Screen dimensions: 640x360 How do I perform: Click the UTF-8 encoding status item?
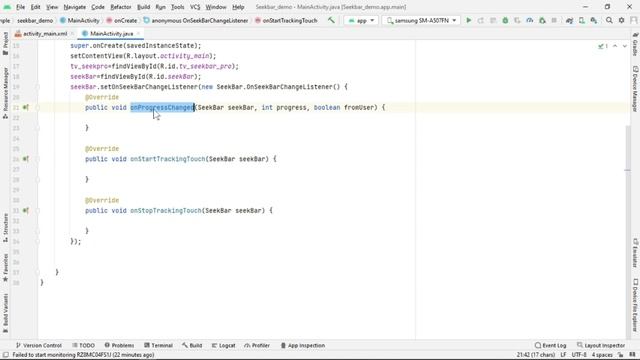(x=579, y=355)
